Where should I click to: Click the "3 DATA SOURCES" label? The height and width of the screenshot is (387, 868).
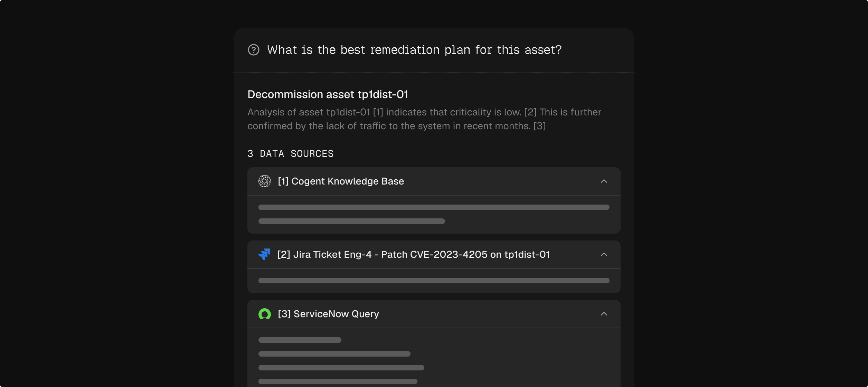click(290, 154)
